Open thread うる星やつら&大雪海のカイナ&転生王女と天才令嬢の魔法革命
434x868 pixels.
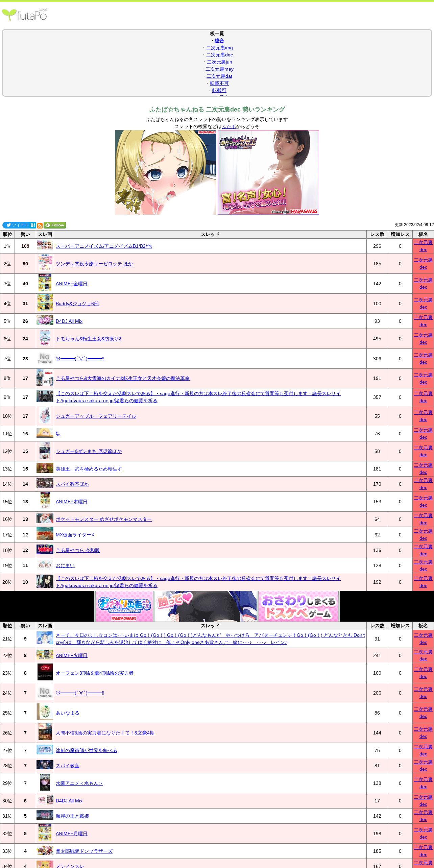(x=123, y=378)
